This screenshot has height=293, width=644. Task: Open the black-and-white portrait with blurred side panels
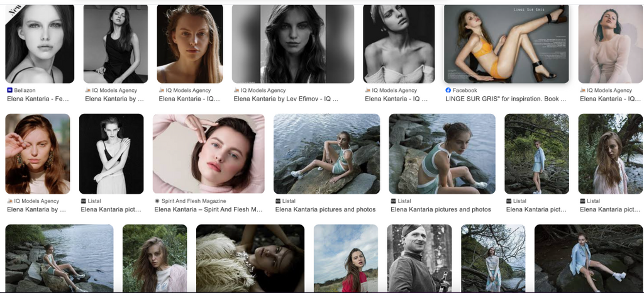point(293,44)
